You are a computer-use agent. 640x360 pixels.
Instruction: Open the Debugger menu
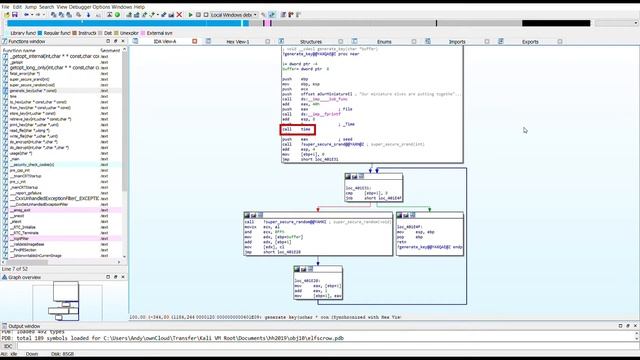80,7
